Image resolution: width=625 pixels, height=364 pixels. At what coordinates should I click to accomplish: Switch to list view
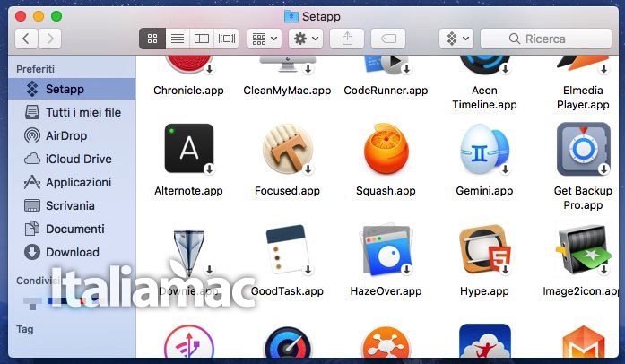[178, 39]
